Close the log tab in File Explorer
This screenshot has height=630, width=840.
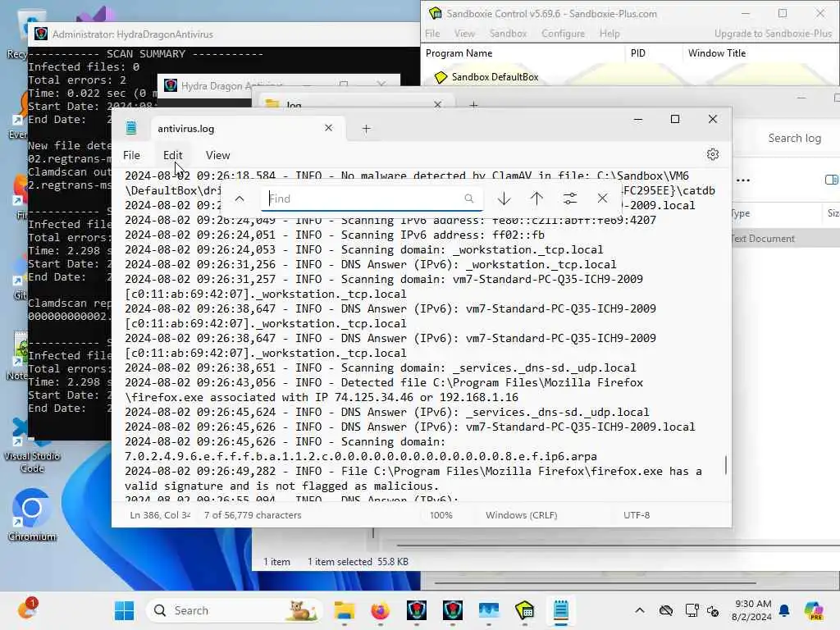tap(438, 104)
